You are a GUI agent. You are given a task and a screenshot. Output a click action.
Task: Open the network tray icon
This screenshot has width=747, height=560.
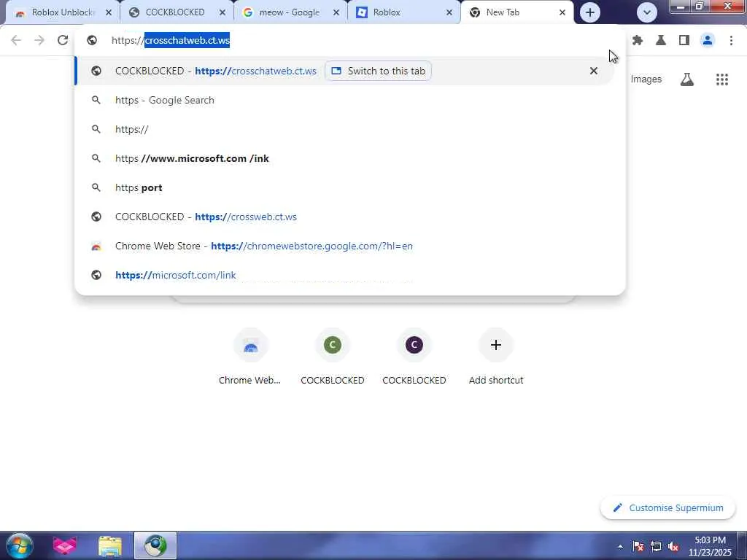tap(656, 546)
